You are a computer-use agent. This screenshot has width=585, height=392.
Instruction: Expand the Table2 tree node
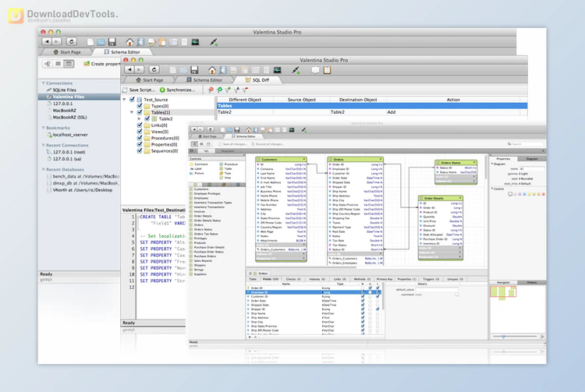click(139, 118)
